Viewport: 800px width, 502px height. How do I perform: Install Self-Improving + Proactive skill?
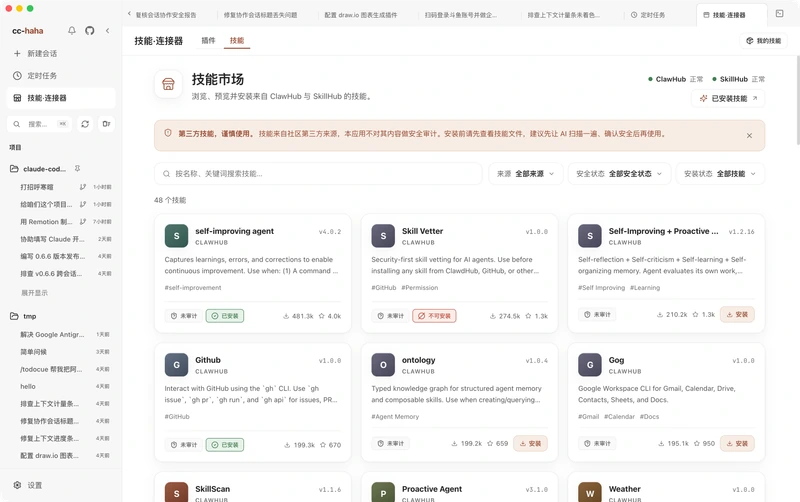tap(737, 315)
